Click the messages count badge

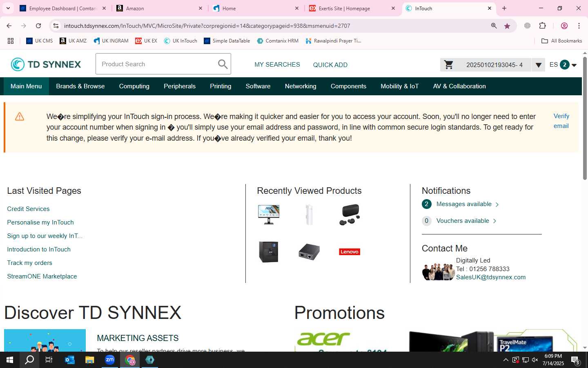427,204
